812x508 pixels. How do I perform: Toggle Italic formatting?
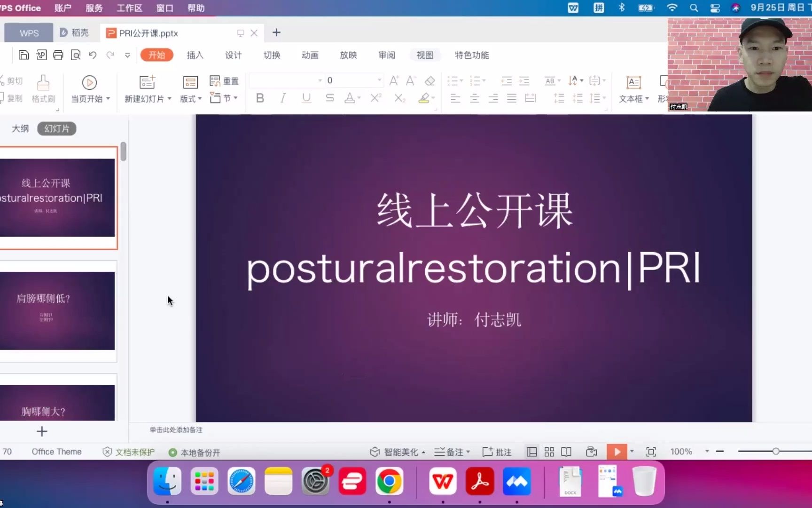283,98
